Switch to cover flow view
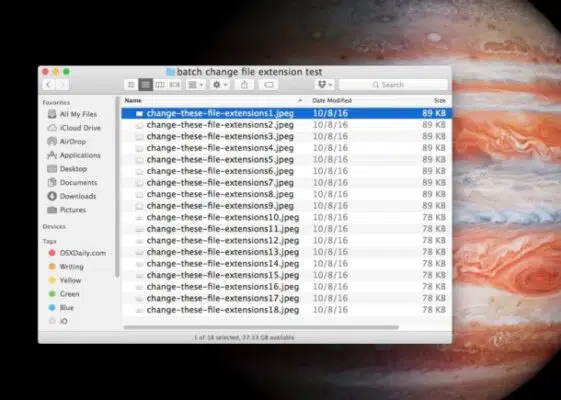The height and width of the screenshot is (400, 561). click(x=175, y=85)
